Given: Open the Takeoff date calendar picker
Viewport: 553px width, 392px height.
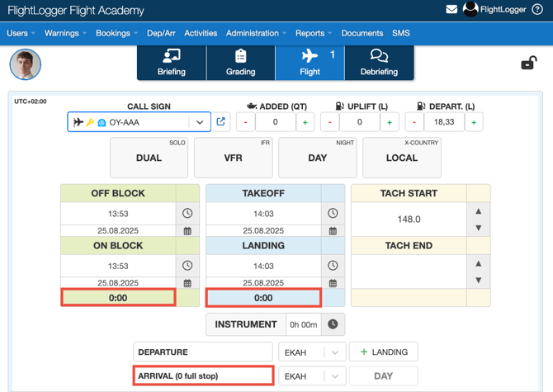Looking at the screenshot, I should click(333, 231).
